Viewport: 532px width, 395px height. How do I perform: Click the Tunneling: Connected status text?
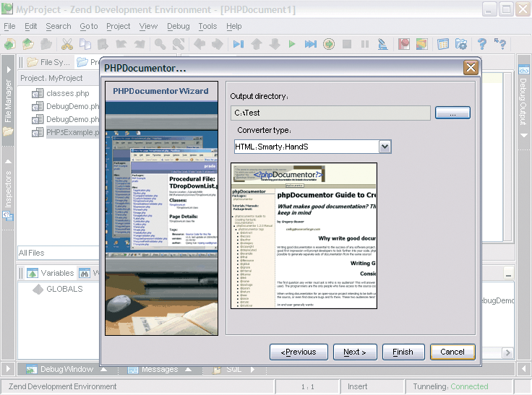(450, 386)
